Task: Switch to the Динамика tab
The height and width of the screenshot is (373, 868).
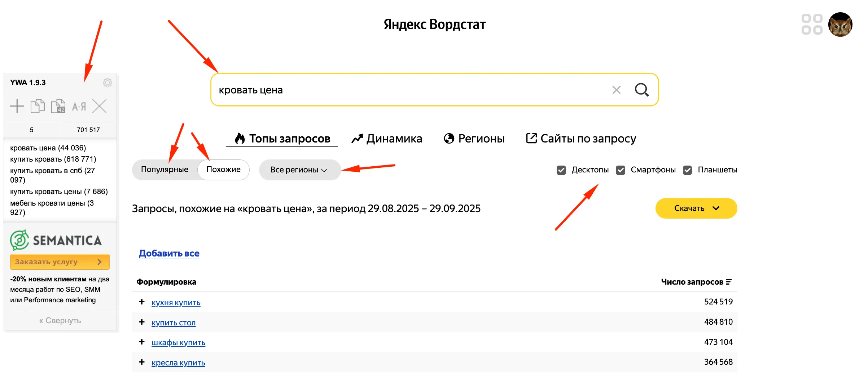Action: [x=387, y=139]
